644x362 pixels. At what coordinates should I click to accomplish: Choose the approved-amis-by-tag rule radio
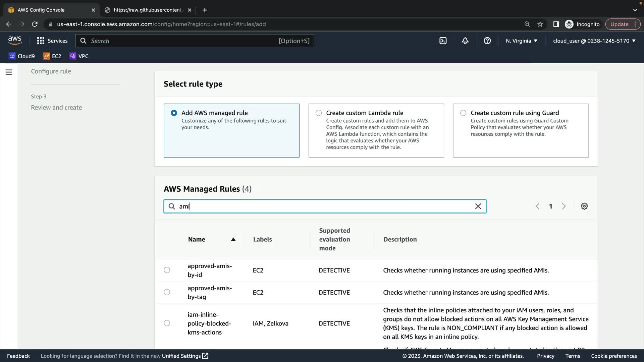coord(167,292)
